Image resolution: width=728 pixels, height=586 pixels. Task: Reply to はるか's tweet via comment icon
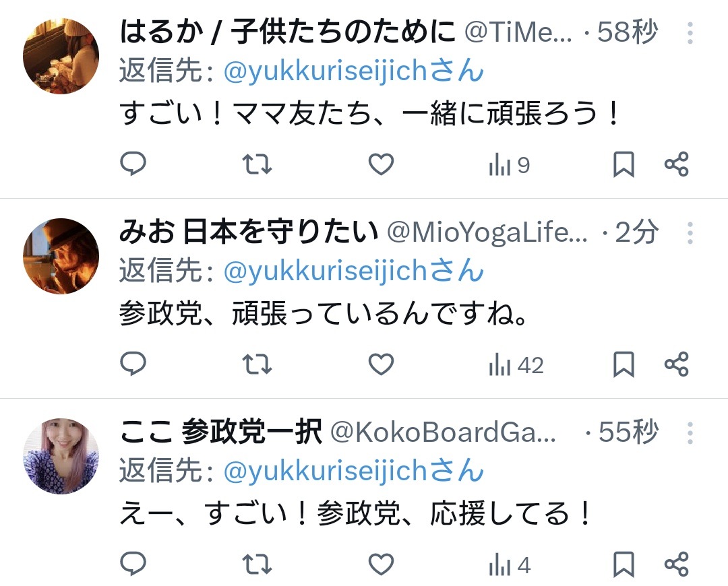pos(133,164)
